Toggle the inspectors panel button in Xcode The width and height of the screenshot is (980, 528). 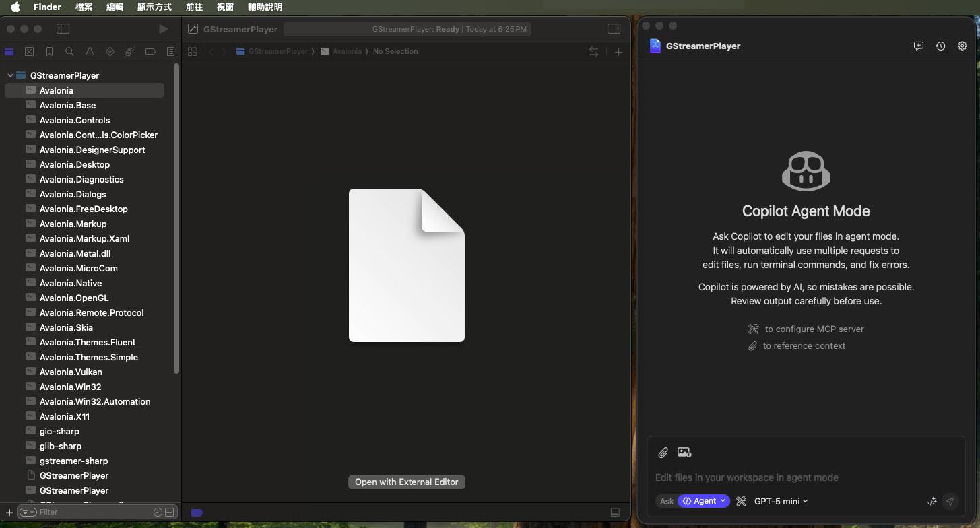(614, 29)
